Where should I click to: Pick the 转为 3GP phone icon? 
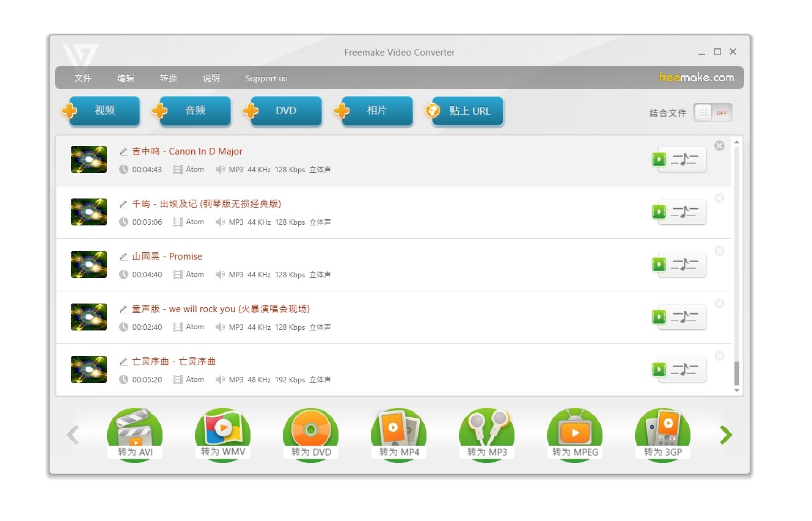click(x=663, y=435)
